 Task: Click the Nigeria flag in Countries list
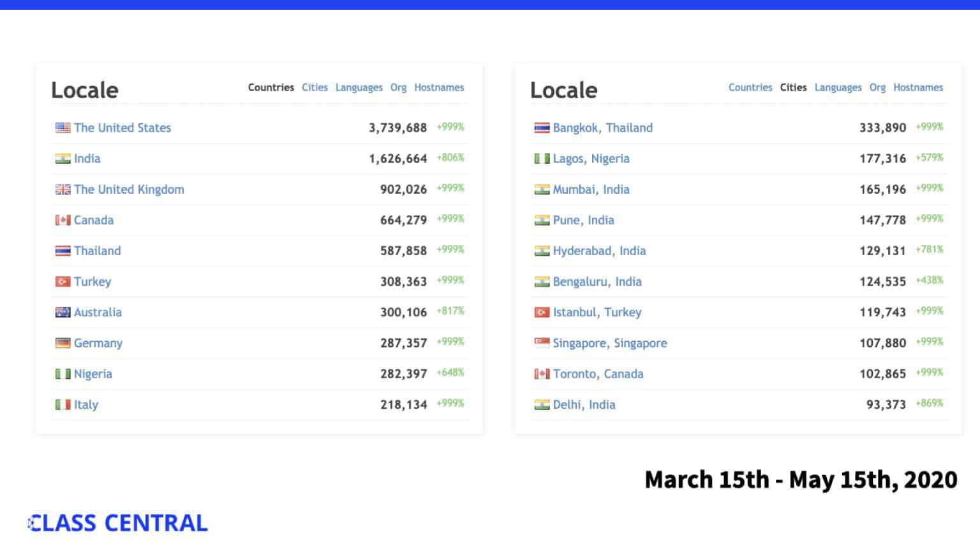(x=63, y=374)
